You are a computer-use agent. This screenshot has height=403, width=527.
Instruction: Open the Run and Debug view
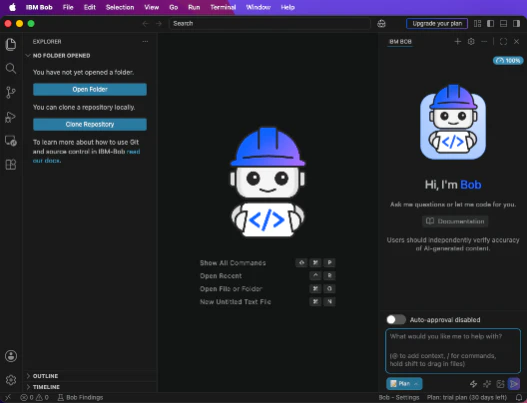11,117
